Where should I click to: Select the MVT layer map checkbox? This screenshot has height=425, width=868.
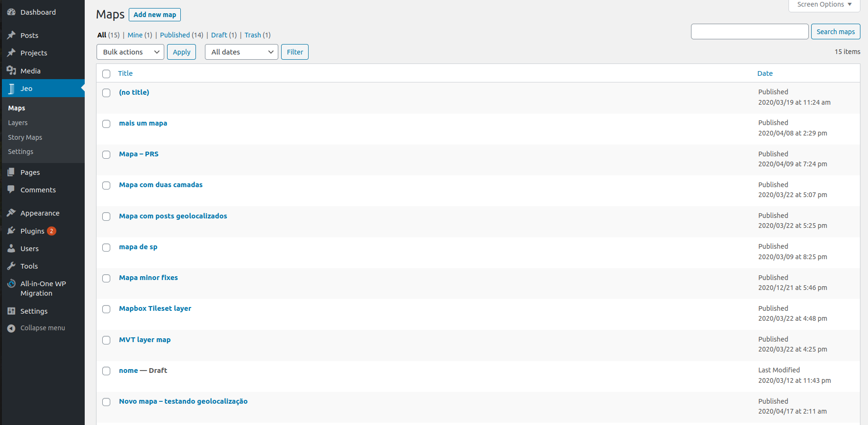[106, 340]
